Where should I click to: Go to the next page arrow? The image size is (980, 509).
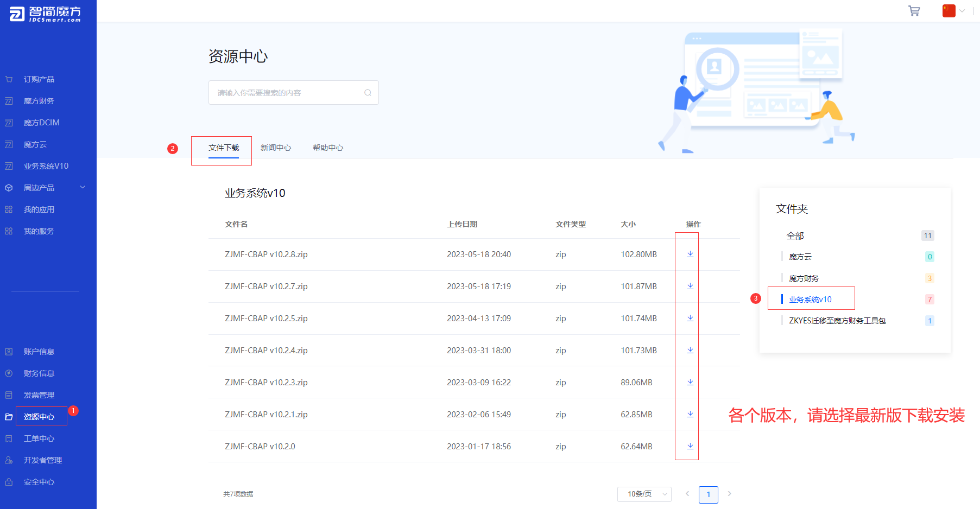coord(729,494)
